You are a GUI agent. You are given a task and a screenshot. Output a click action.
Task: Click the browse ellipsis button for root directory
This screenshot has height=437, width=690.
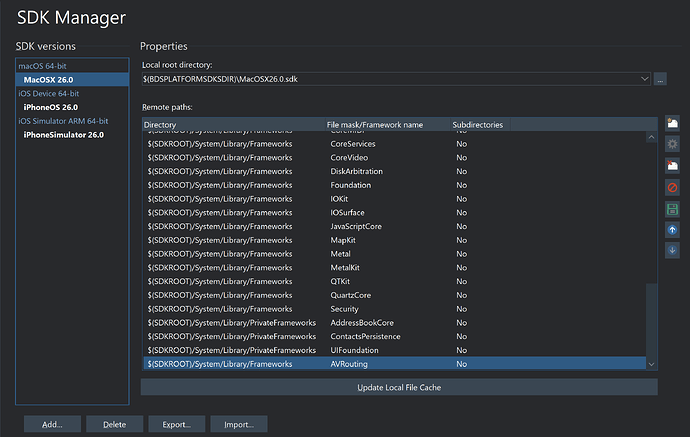click(x=660, y=78)
